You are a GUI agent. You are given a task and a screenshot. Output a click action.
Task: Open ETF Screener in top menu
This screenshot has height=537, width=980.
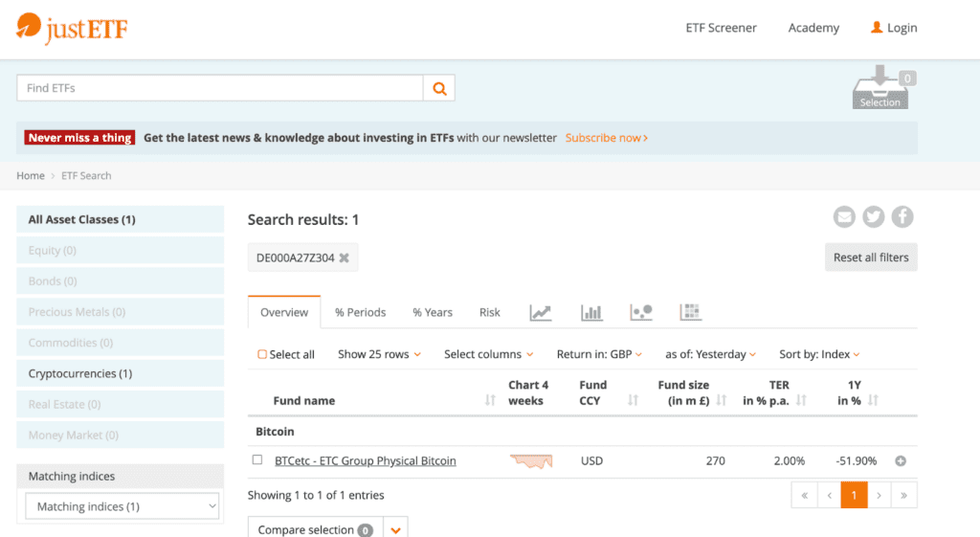point(722,28)
